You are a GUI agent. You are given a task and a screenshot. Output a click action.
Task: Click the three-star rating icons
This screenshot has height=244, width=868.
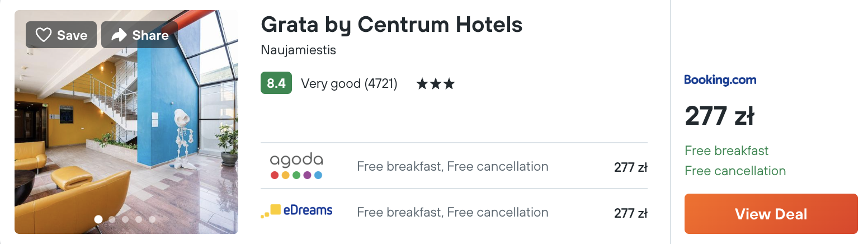coord(435,84)
